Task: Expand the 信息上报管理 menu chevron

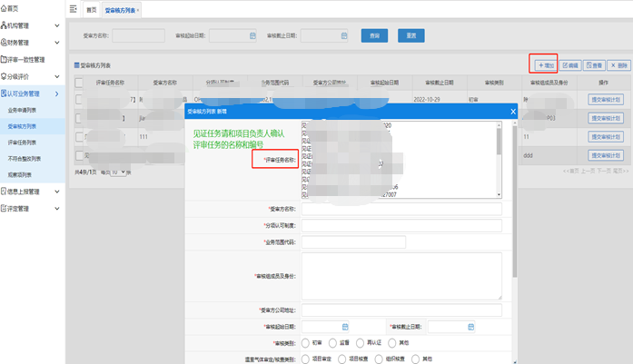Action: (57, 192)
